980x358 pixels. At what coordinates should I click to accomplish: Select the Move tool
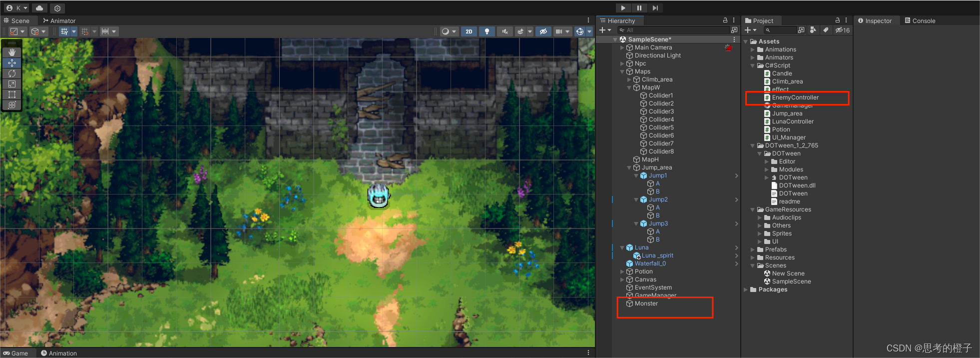tap(12, 63)
